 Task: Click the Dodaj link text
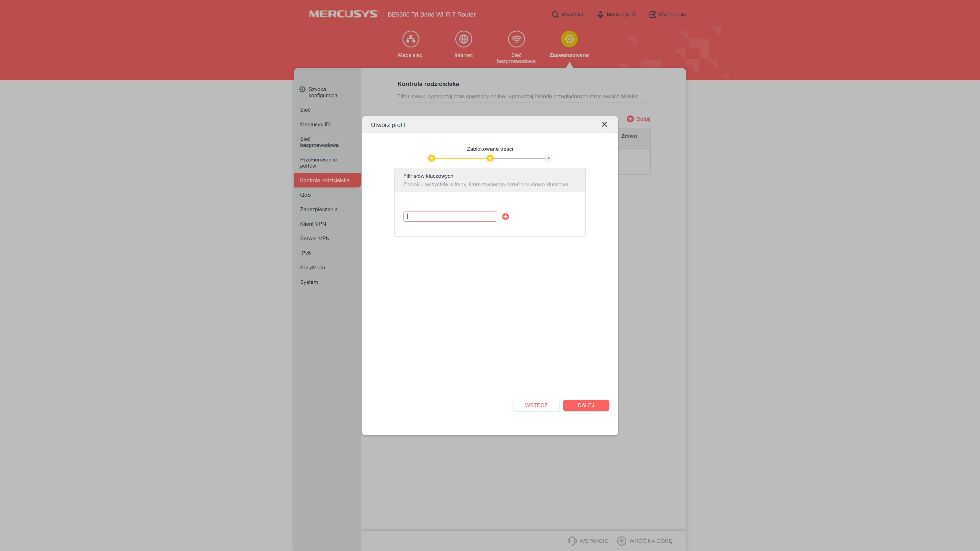pyautogui.click(x=643, y=119)
